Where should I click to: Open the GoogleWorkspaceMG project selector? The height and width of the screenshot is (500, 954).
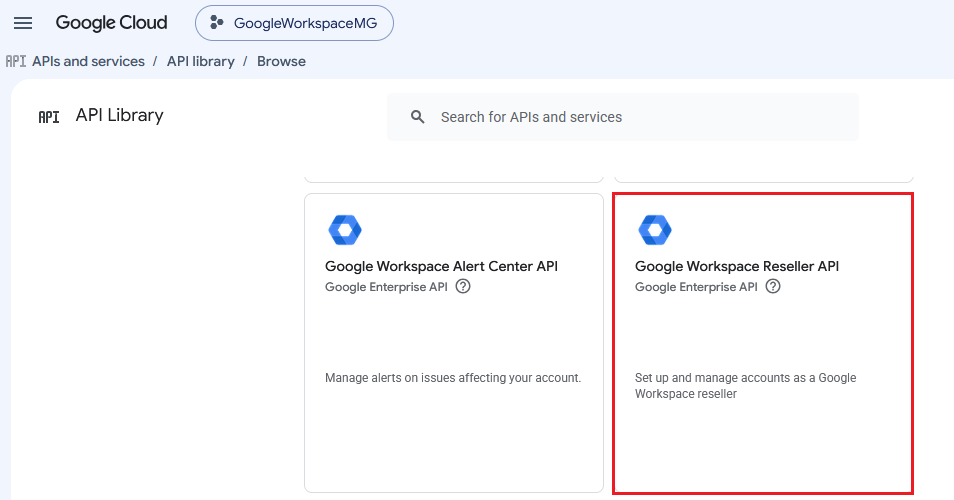[x=294, y=23]
